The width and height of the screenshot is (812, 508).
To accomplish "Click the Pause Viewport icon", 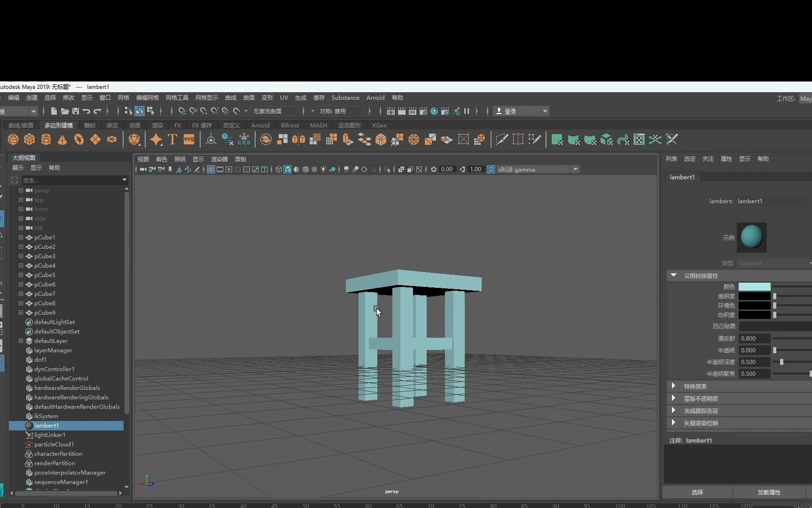I will pos(467,111).
